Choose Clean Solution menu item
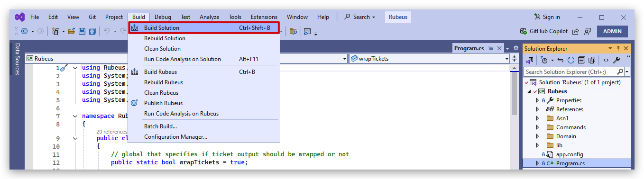 [204, 49]
